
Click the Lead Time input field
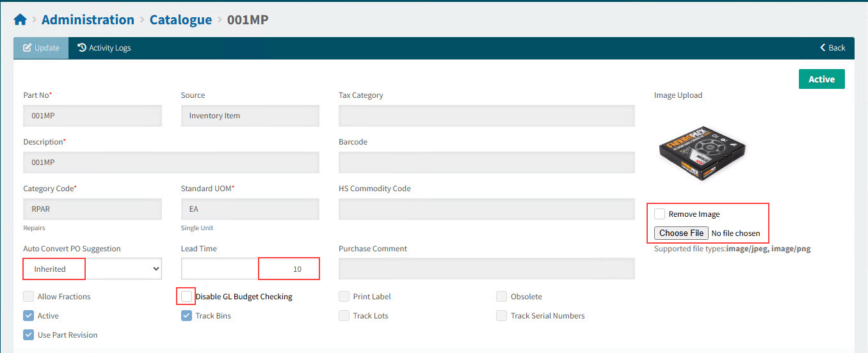pos(250,269)
